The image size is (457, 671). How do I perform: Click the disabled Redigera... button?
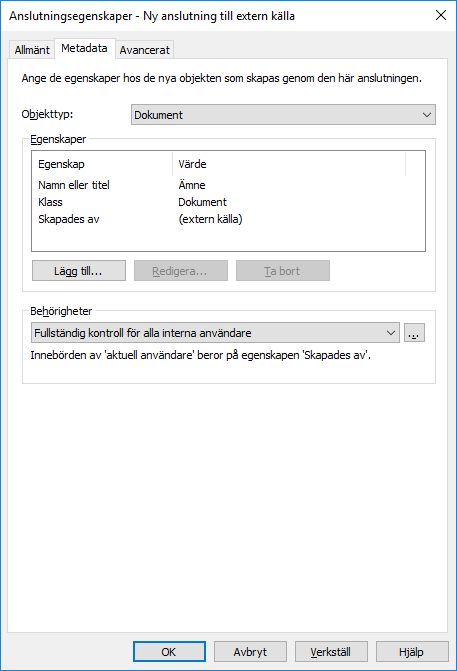tap(181, 270)
